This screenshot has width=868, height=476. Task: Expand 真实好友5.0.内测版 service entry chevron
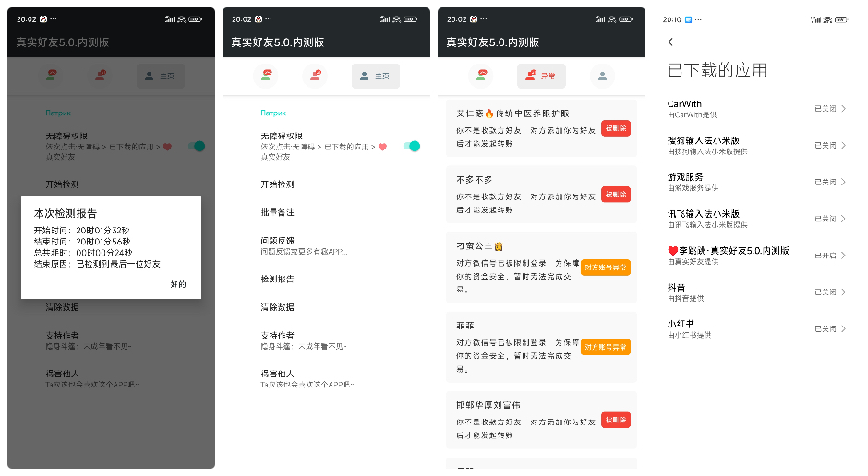click(x=843, y=255)
